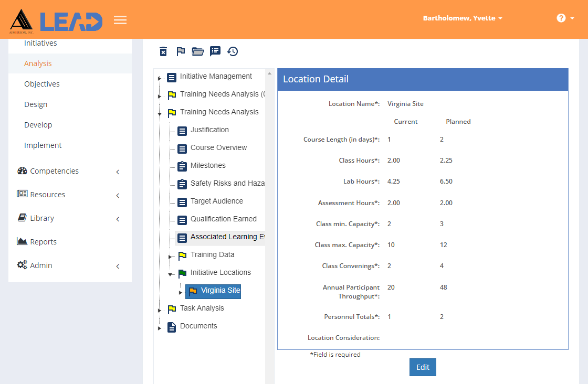This screenshot has height=384, width=588.
Task: Open the Documents tree item
Action: pos(198,326)
